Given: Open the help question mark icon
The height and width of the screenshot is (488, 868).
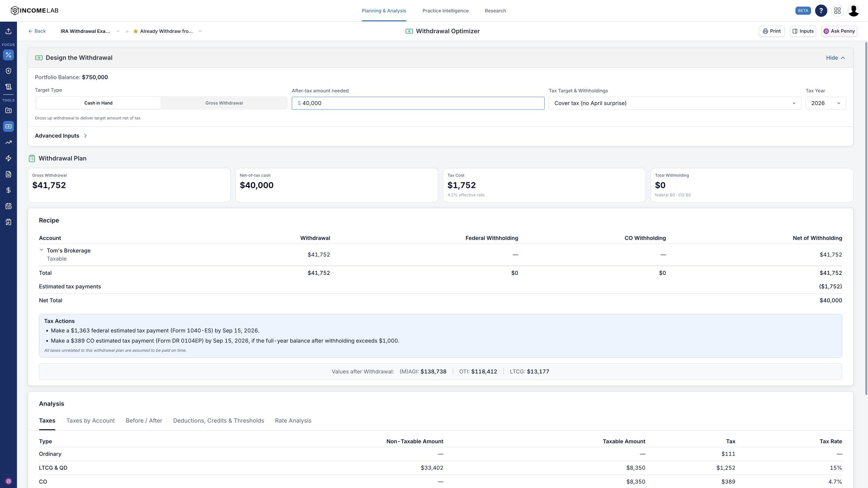Looking at the screenshot, I should [x=821, y=11].
